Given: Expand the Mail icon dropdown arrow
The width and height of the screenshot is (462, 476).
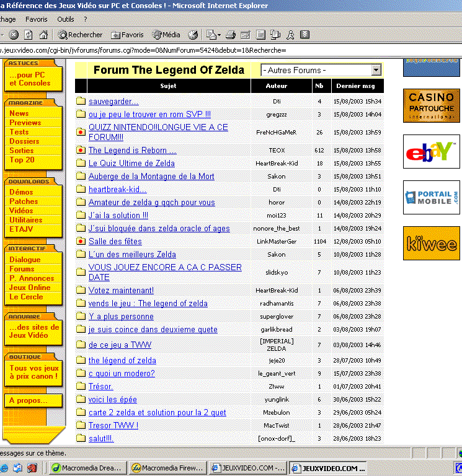Looking at the screenshot, I should tap(219, 35).
